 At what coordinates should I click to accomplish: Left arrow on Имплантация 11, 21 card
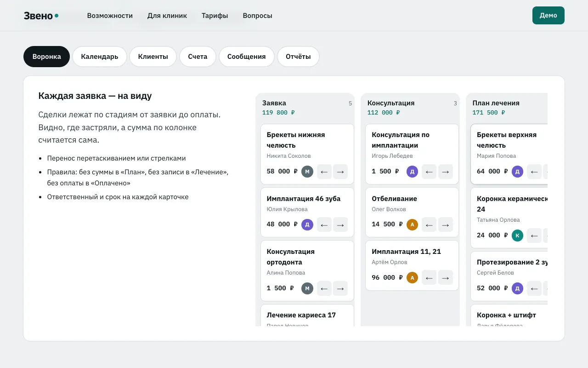click(x=429, y=278)
